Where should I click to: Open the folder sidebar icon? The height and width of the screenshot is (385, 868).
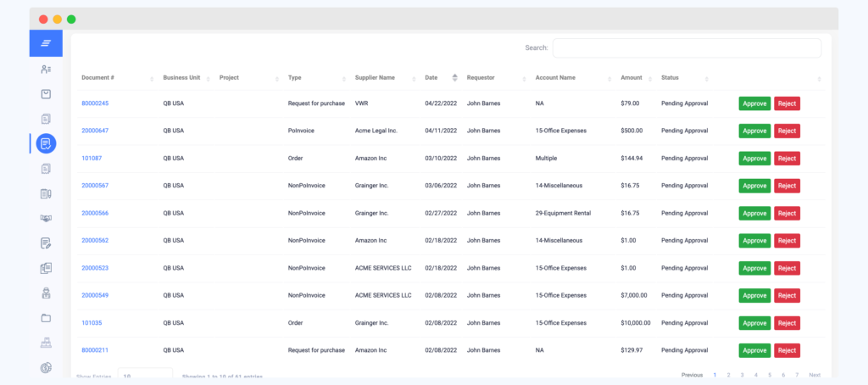click(46, 318)
